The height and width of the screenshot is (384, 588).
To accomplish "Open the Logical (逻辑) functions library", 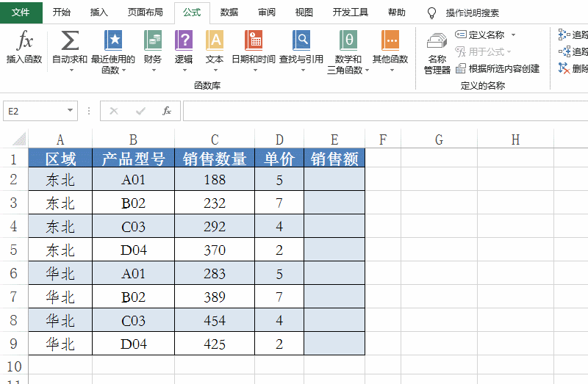I will pyautogui.click(x=184, y=51).
